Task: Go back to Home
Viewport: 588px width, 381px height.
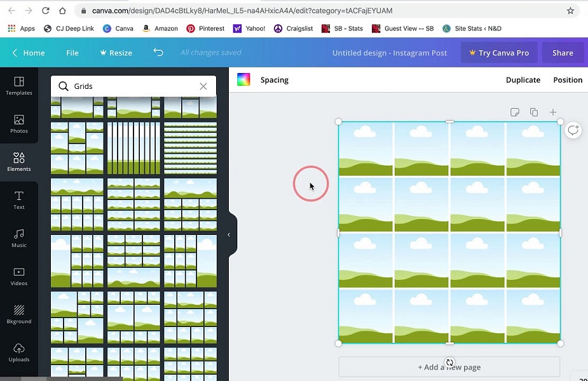Action: 29,53
